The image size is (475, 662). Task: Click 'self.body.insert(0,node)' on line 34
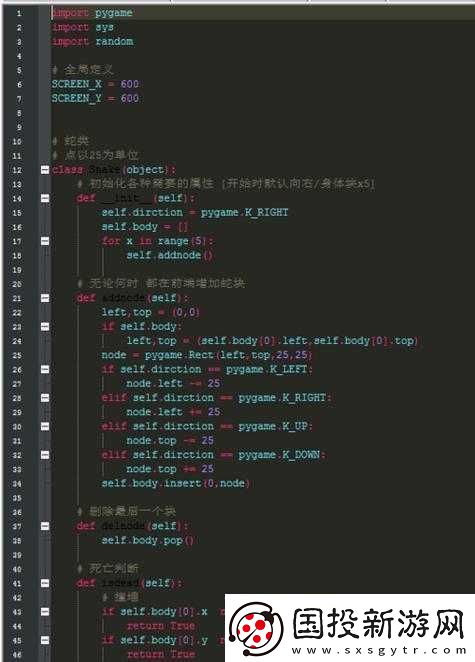pos(176,483)
